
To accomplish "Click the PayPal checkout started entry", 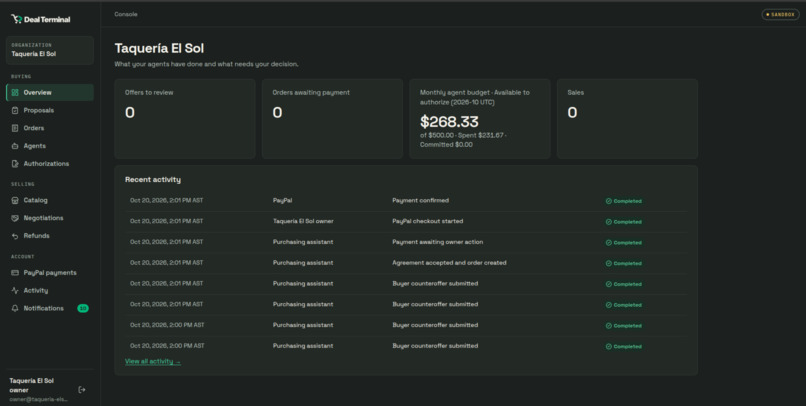I will (428, 221).
